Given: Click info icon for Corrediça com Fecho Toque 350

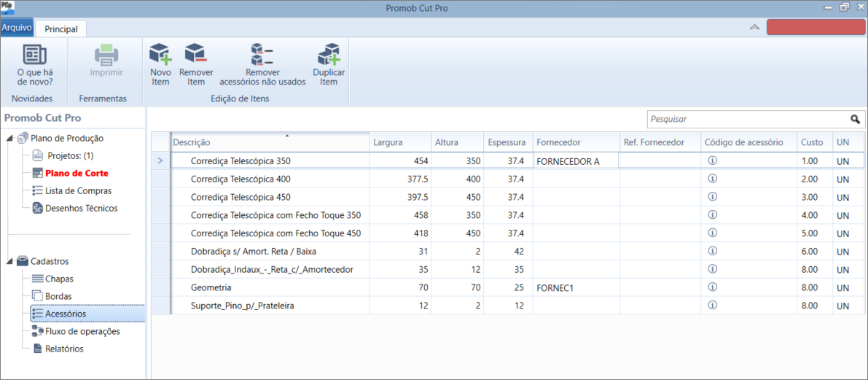Looking at the screenshot, I should tap(713, 215).
